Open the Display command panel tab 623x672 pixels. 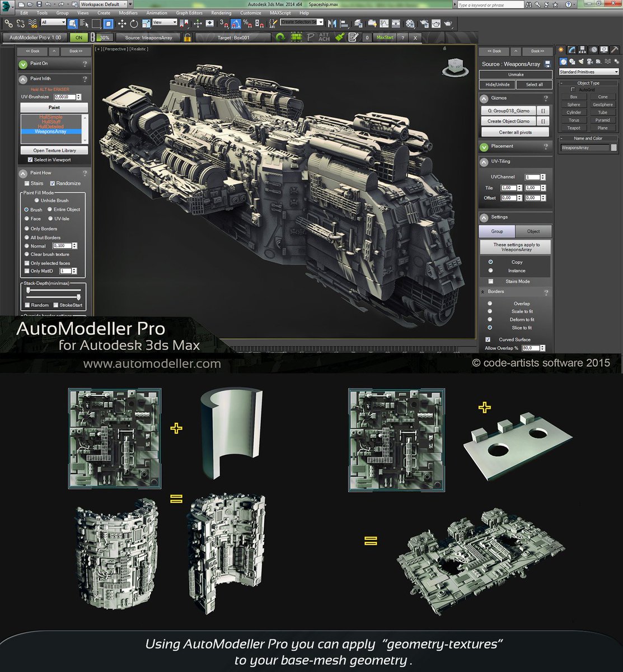tap(604, 50)
